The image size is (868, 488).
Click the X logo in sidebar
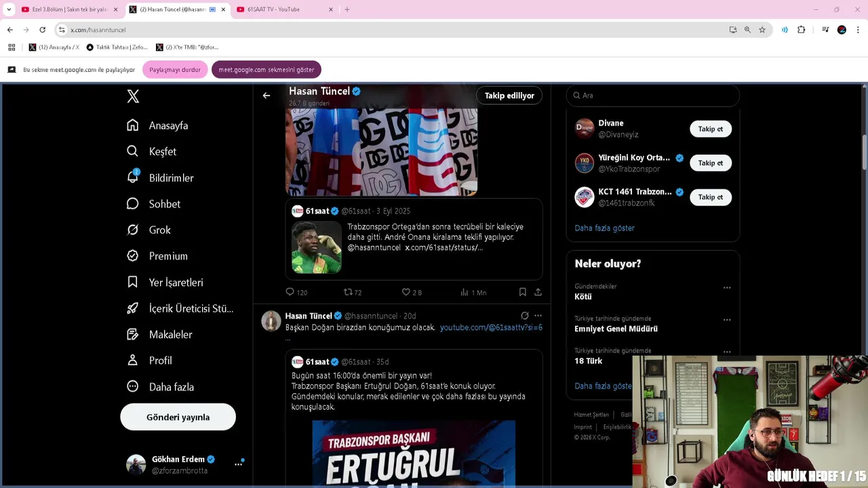click(x=133, y=96)
